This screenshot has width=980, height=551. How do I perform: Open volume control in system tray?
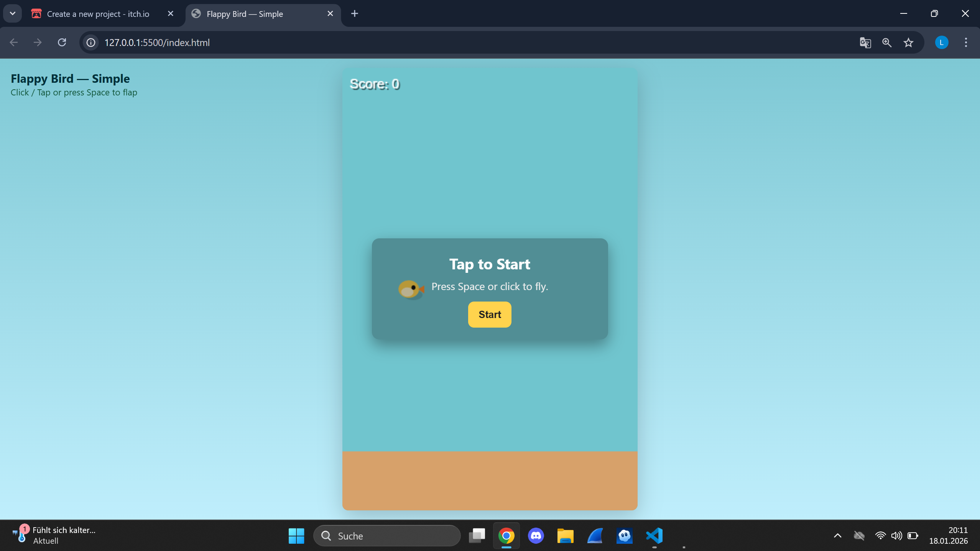pos(896,535)
